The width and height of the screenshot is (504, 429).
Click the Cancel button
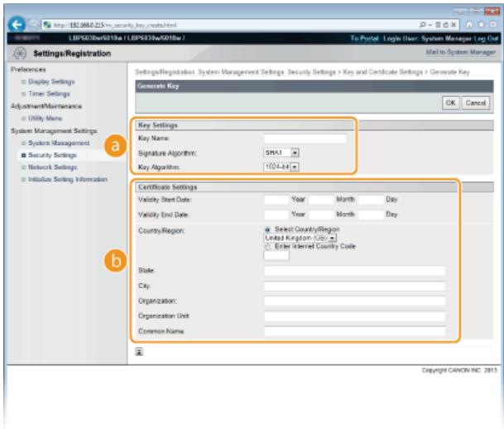475,103
